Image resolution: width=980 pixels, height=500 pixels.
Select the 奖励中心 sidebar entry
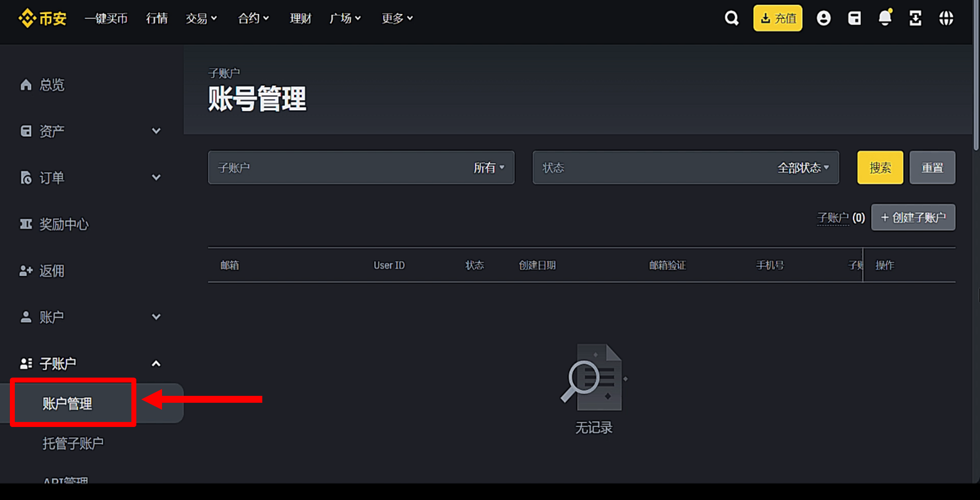coord(63,224)
